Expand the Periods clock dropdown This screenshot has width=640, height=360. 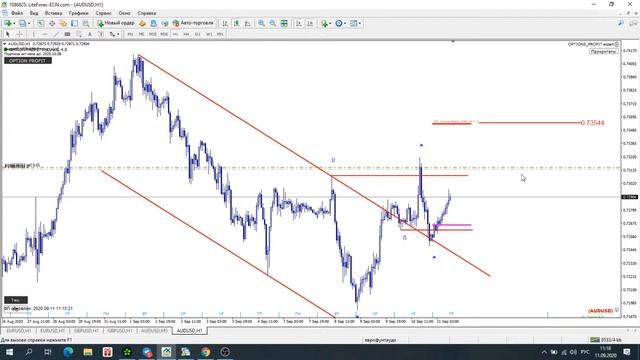(345, 24)
